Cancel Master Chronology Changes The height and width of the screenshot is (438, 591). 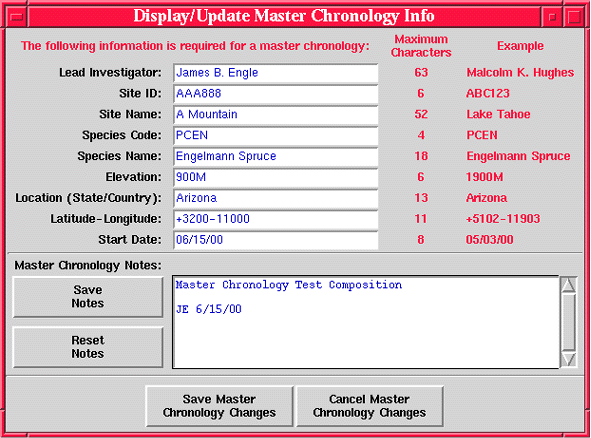tap(369, 406)
